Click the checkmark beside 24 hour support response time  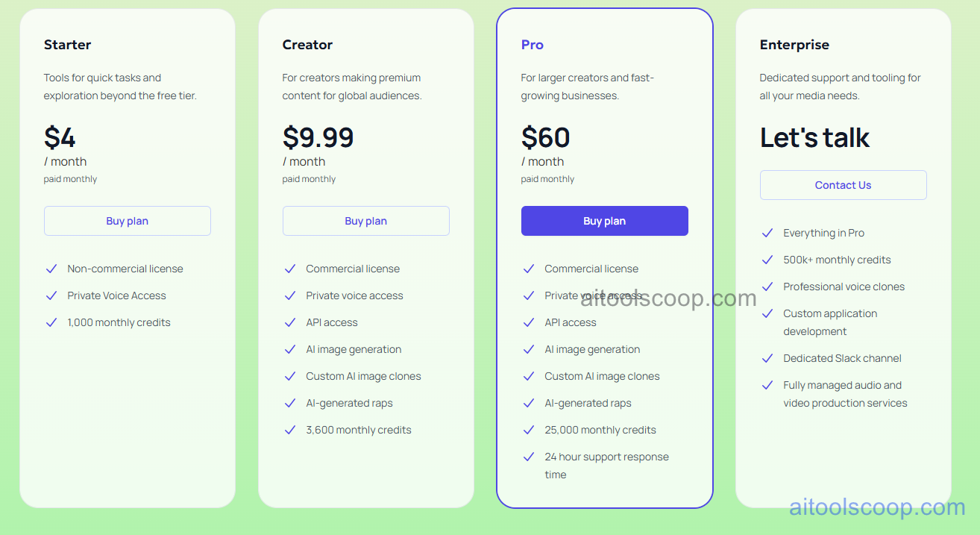point(529,457)
